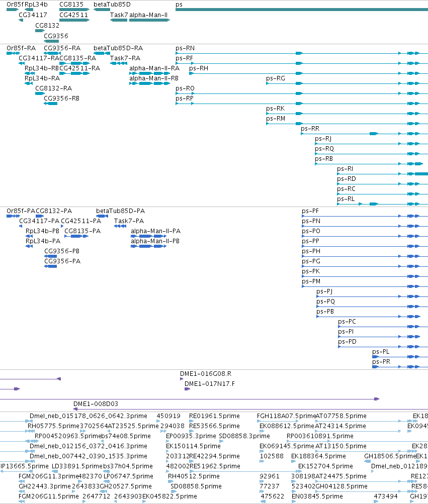Select the RpL34b gene label

pyautogui.click(x=36, y=5)
